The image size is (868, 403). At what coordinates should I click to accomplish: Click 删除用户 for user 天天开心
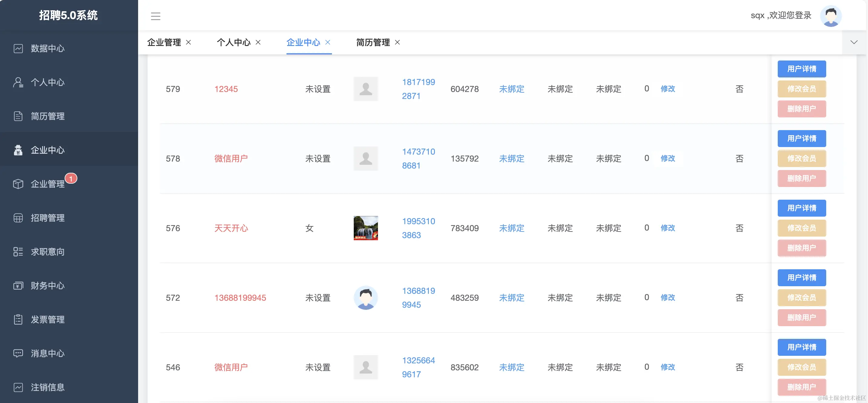point(801,248)
